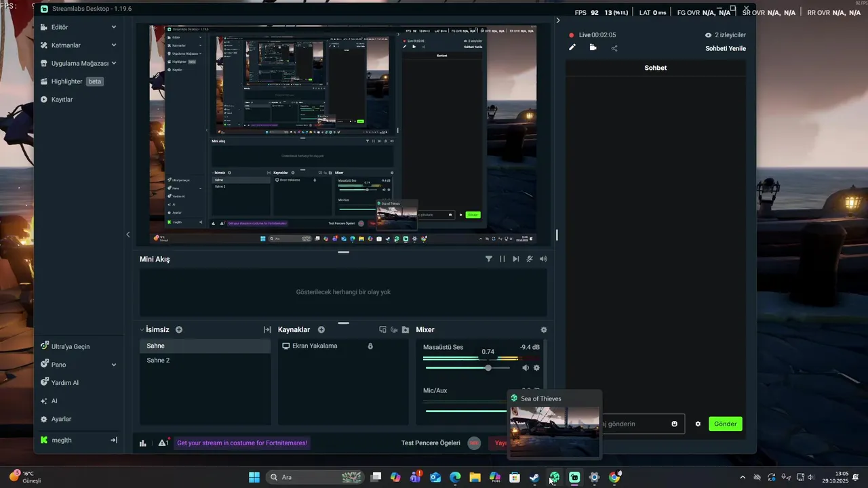Adjust the Masaüstü Ses volume slider
Image resolution: width=868 pixels, height=488 pixels.
click(468, 367)
